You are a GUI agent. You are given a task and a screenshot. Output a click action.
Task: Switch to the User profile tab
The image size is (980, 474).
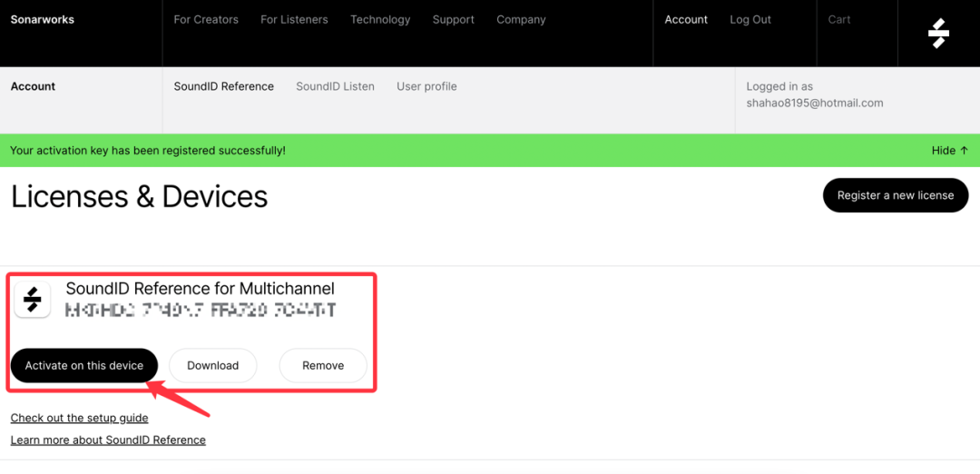426,87
